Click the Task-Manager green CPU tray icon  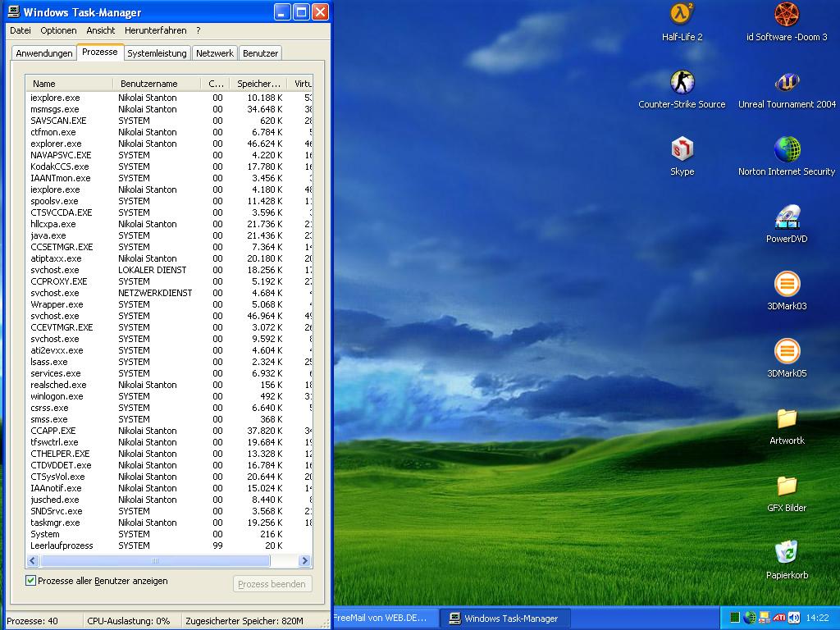point(734,618)
